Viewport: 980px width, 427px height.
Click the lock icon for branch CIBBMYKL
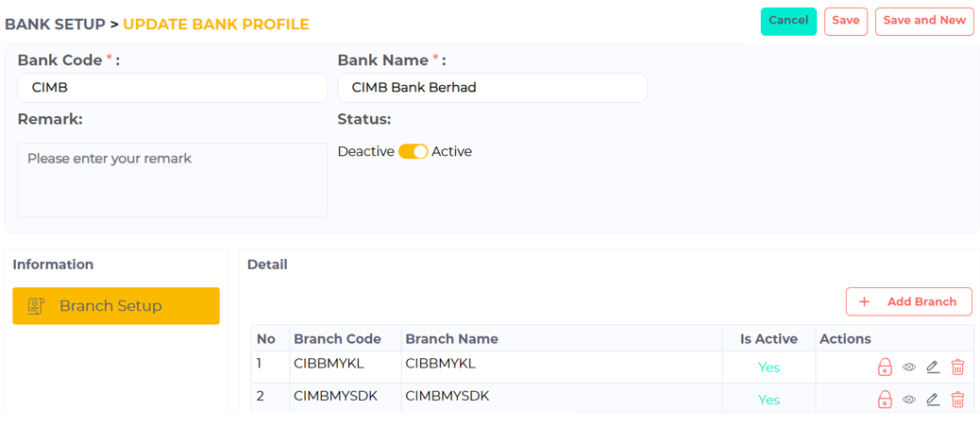click(885, 367)
